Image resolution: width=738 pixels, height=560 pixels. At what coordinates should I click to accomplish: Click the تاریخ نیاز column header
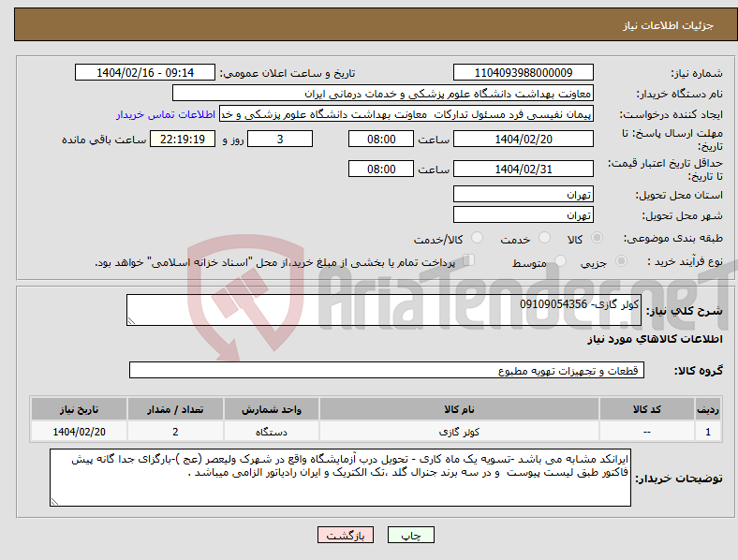click(79, 409)
